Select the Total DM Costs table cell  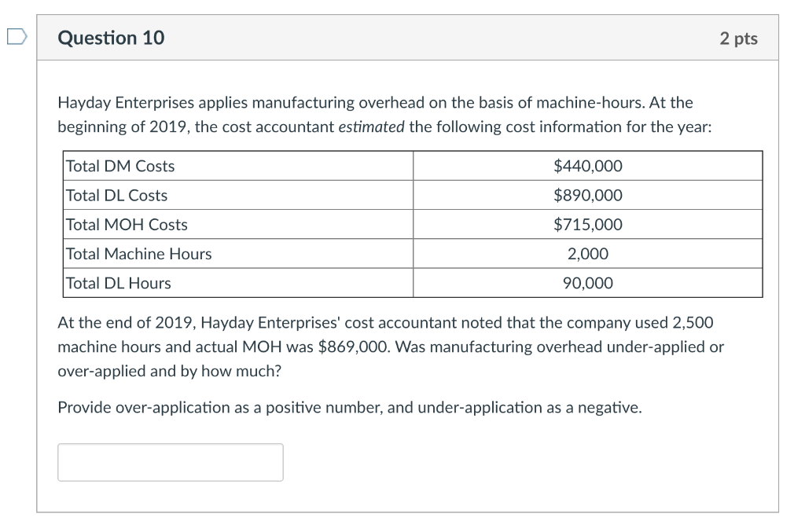point(119,166)
